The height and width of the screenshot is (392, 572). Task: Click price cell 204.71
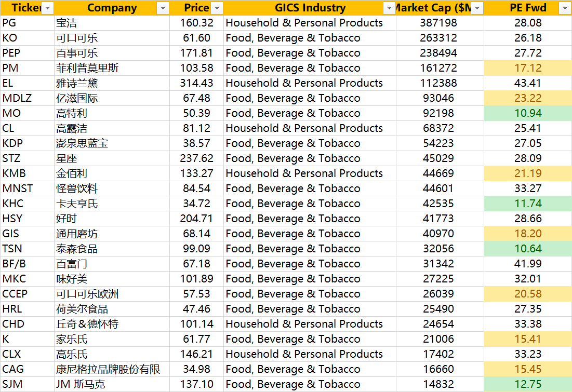click(196, 219)
